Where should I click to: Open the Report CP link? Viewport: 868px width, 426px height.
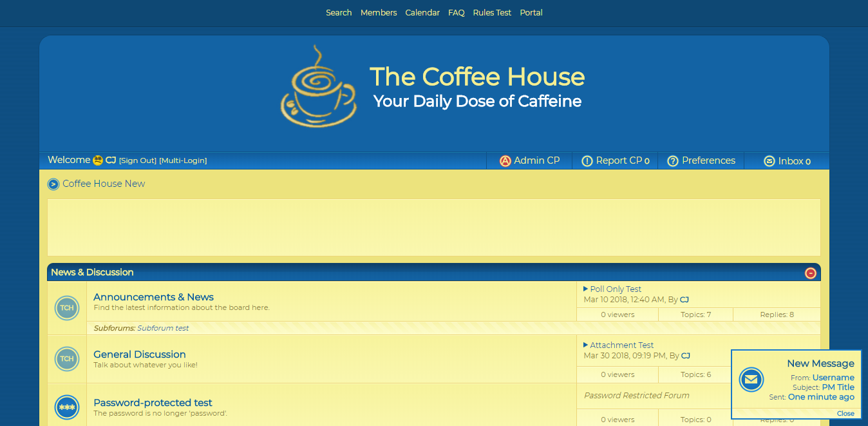tap(619, 160)
